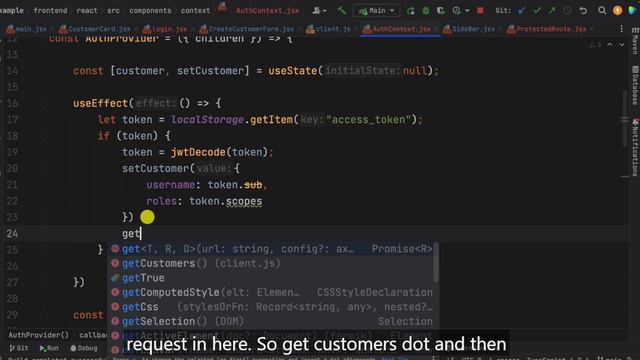The image size is (640, 360).
Task: Select the AuthContext.jsx editor tab
Action: click(397, 29)
